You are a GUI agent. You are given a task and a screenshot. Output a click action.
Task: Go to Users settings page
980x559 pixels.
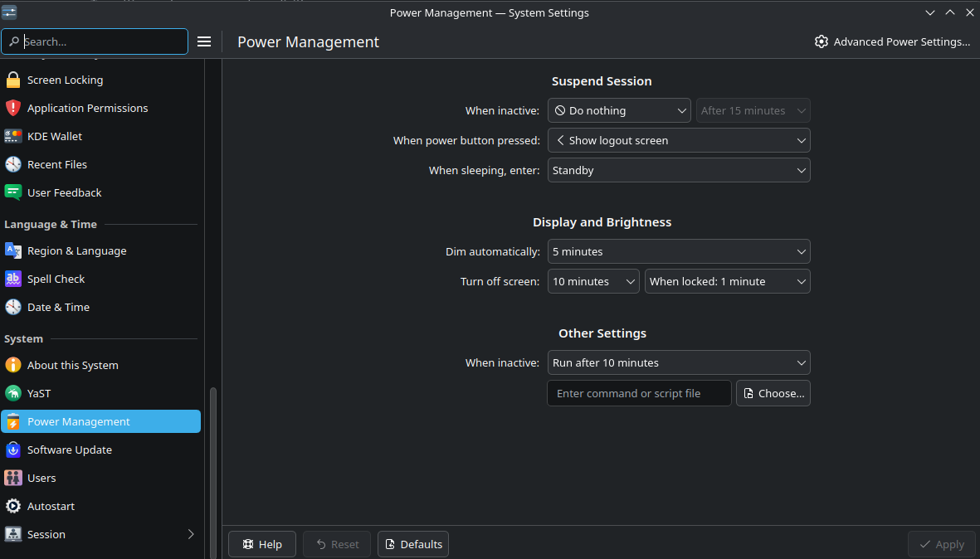(41, 479)
